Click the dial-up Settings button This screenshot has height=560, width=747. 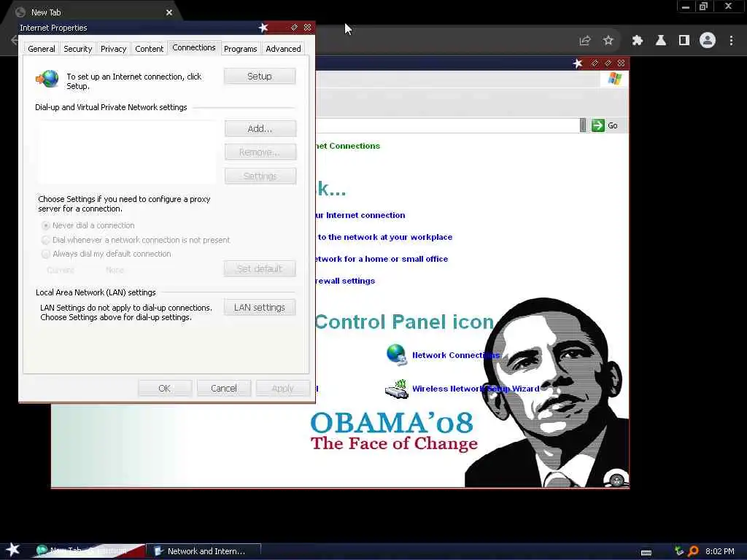point(260,176)
